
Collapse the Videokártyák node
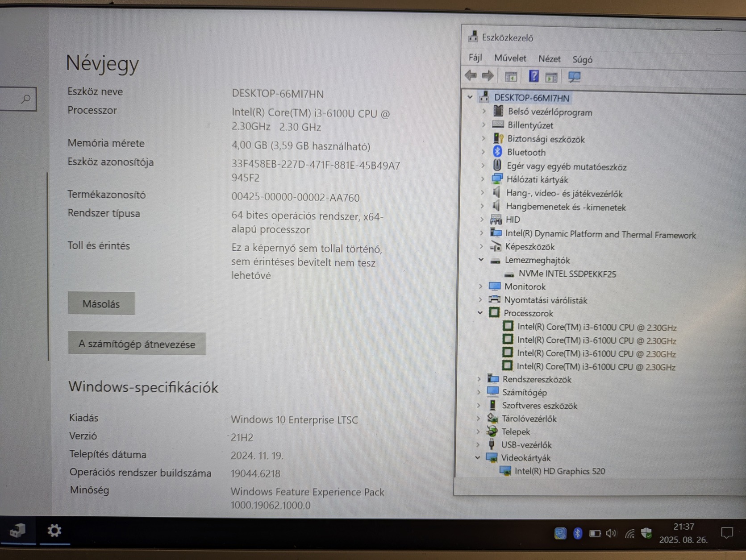(x=478, y=457)
